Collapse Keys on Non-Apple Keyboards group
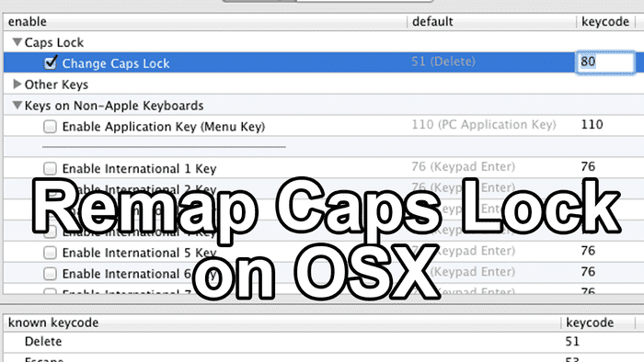 pyautogui.click(x=17, y=105)
